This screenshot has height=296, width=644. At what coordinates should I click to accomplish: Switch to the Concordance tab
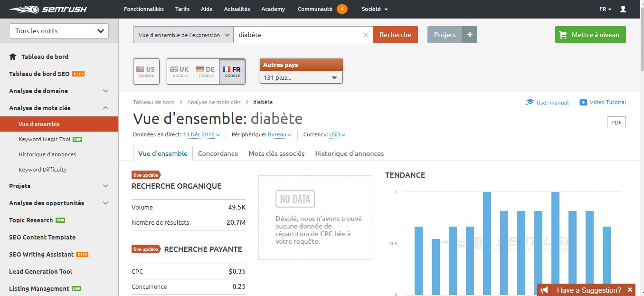pos(218,153)
